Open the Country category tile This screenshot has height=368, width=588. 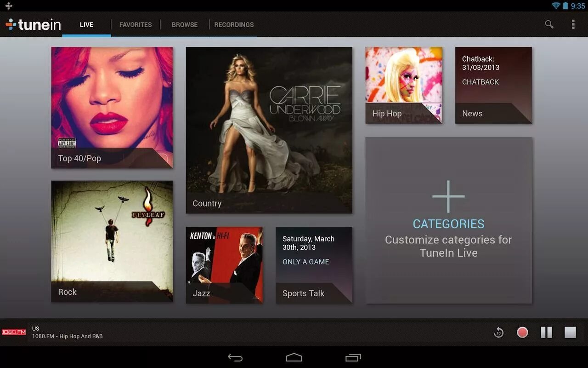click(x=269, y=130)
